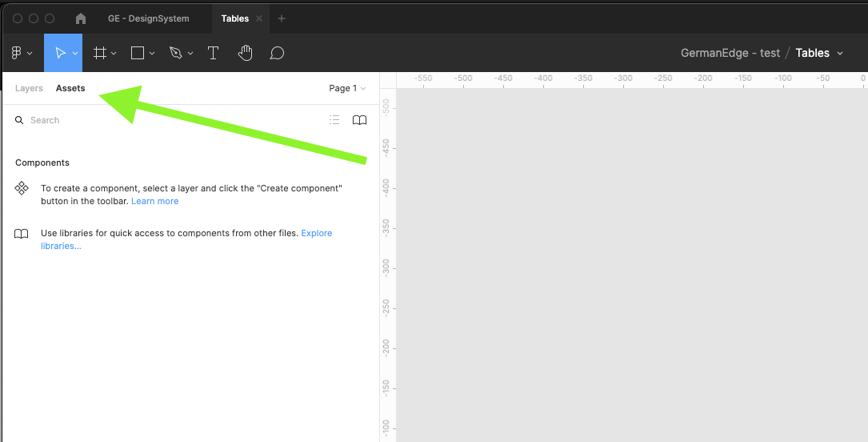Open the Frame tool options chevron
Screen dimensions: 868x442
click(x=114, y=54)
